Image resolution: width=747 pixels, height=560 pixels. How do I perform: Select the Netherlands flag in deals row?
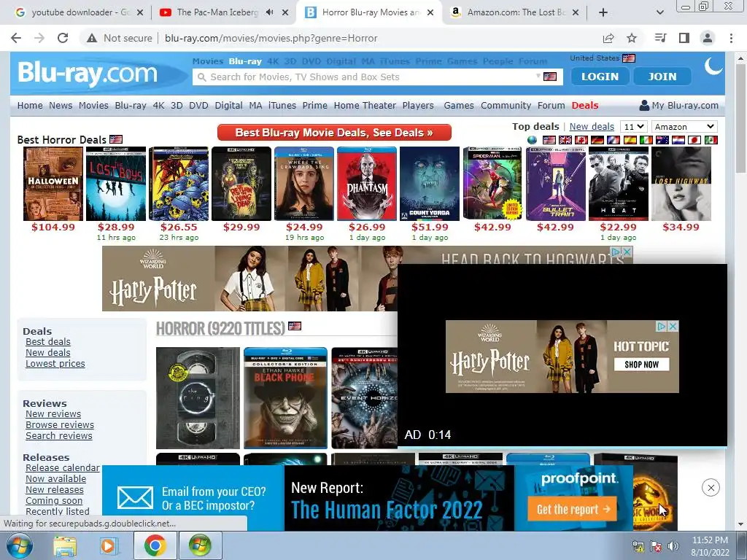pyautogui.click(x=678, y=140)
